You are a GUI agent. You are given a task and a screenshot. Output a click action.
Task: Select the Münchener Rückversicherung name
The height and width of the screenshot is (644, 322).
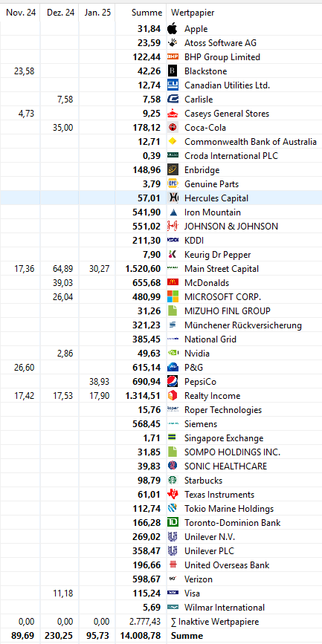coord(243,325)
